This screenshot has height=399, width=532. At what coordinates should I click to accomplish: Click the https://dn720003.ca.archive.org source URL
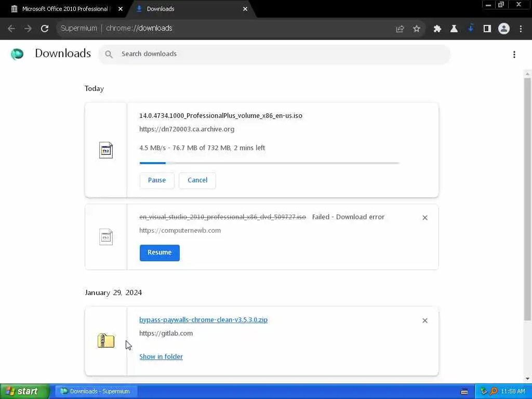(x=187, y=129)
